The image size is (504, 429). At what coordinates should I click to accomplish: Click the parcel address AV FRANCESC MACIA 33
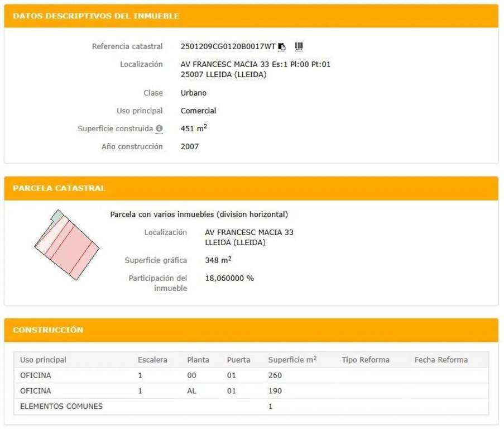coord(249,232)
